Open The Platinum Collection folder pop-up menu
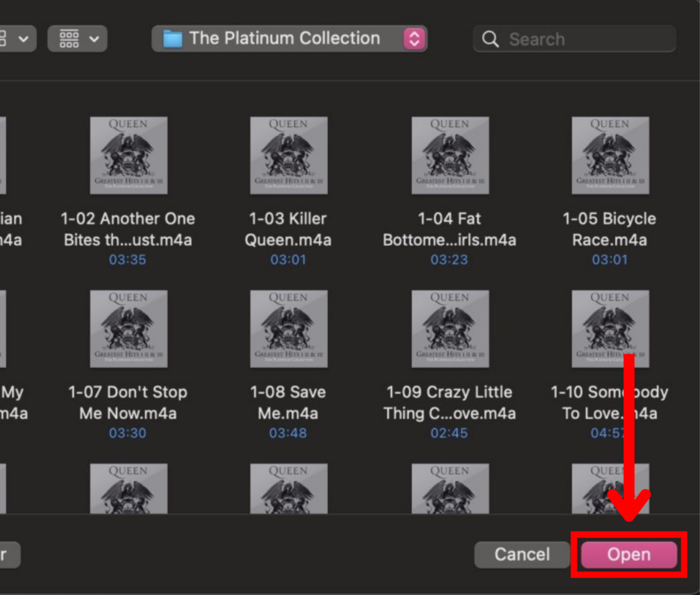 [x=289, y=39]
